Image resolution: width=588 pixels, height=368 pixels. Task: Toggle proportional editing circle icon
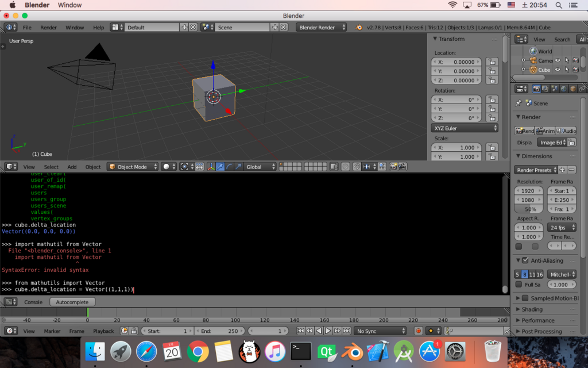pos(345,167)
